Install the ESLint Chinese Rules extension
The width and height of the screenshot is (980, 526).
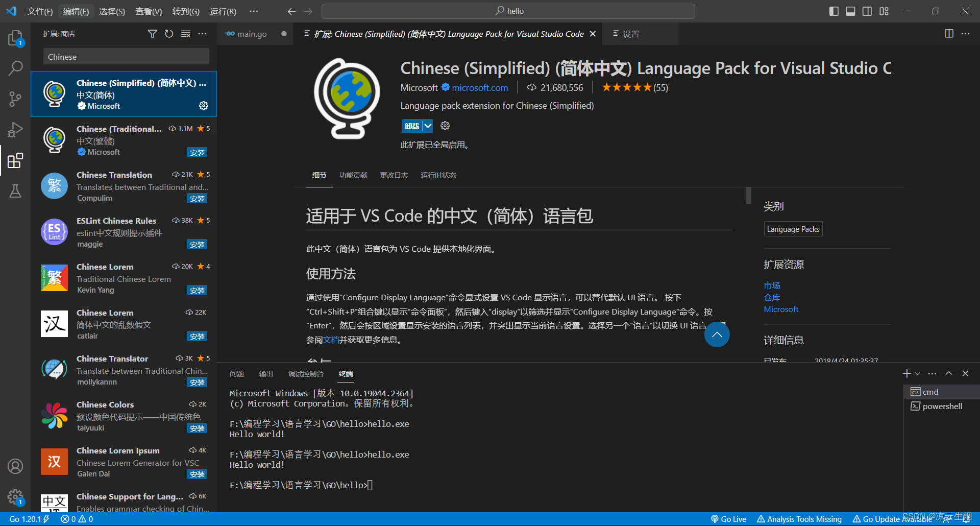[x=197, y=244]
